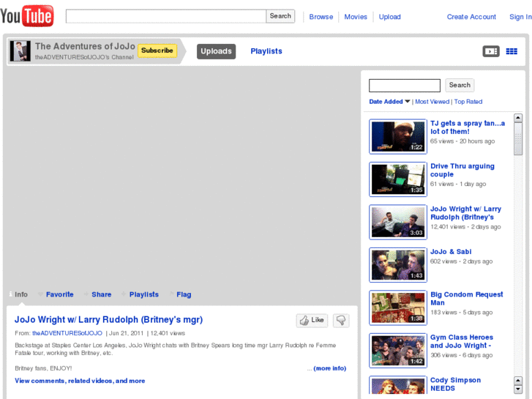Viewport: 532px width, 399px height.
Task: Click the channel sidebar Search button
Action: tap(460, 85)
